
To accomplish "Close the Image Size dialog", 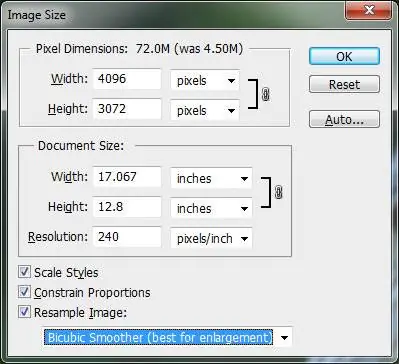I will coord(369,11).
